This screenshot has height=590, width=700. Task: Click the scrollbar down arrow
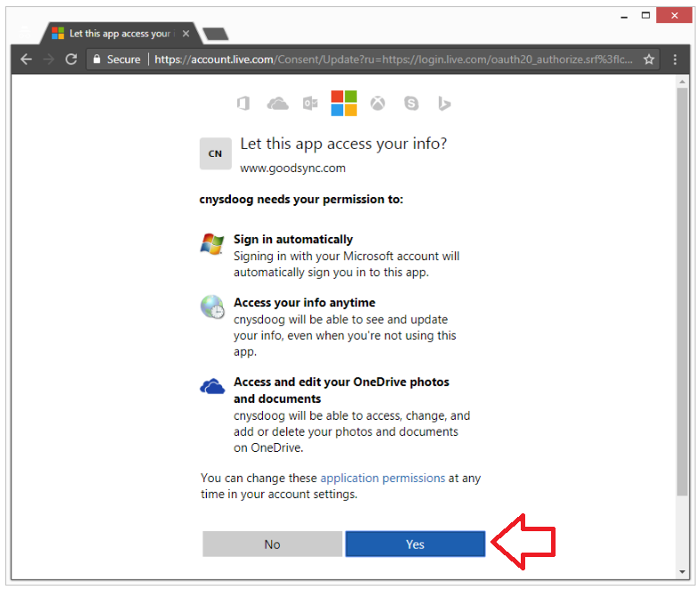(x=682, y=571)
